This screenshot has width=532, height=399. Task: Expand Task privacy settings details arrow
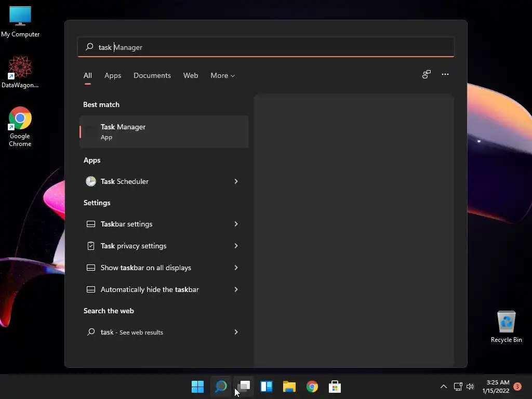click(x=236, y=246)
